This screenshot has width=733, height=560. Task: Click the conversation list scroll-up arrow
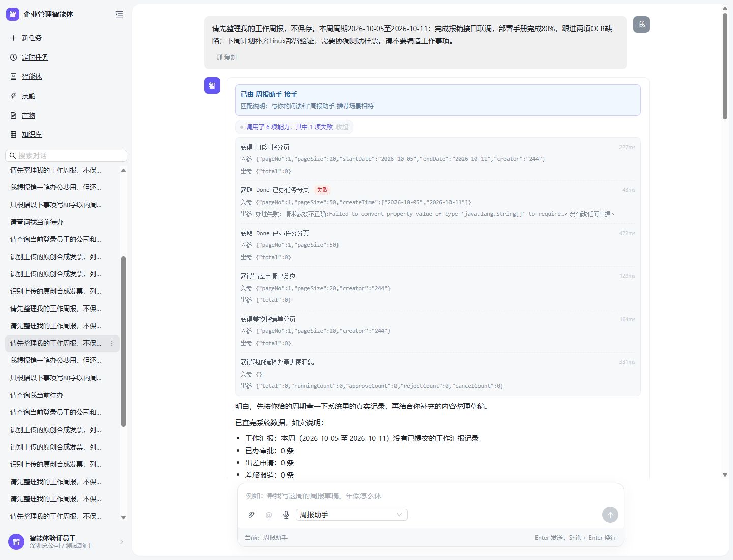(x=123, y=170)
